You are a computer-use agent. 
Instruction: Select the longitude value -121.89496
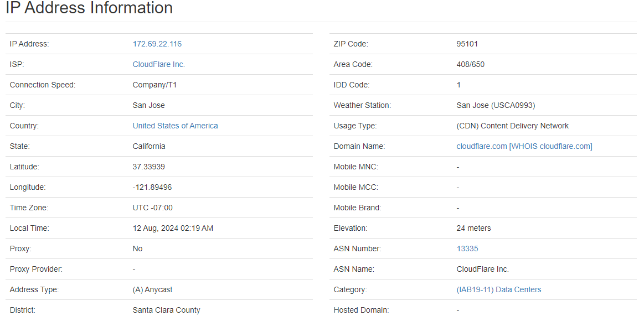point(152,188)
